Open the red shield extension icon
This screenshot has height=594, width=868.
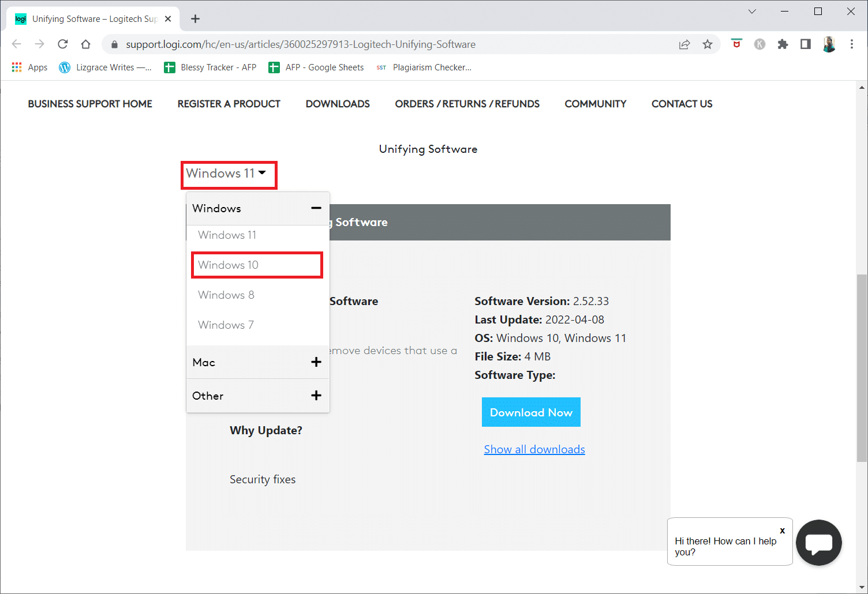coord(736,44)
